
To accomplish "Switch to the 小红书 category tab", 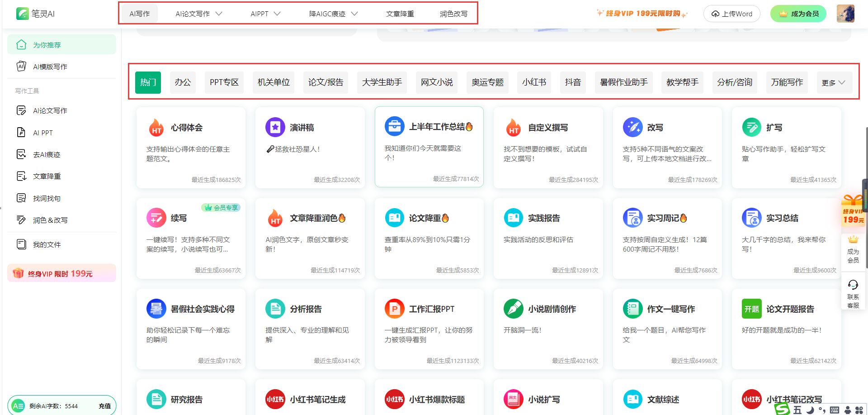I will (x=534, y=82).
